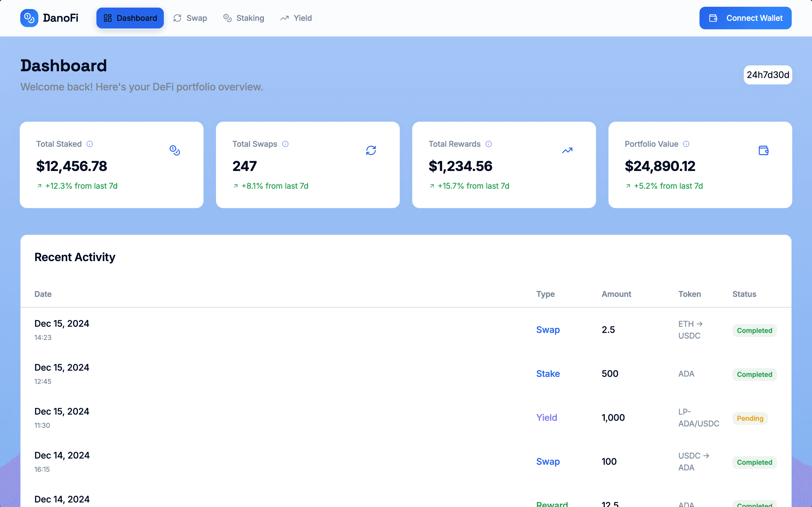Screen dimensions: 812x507
Task: Open the Staking nav tab
Action: [244, 18]
